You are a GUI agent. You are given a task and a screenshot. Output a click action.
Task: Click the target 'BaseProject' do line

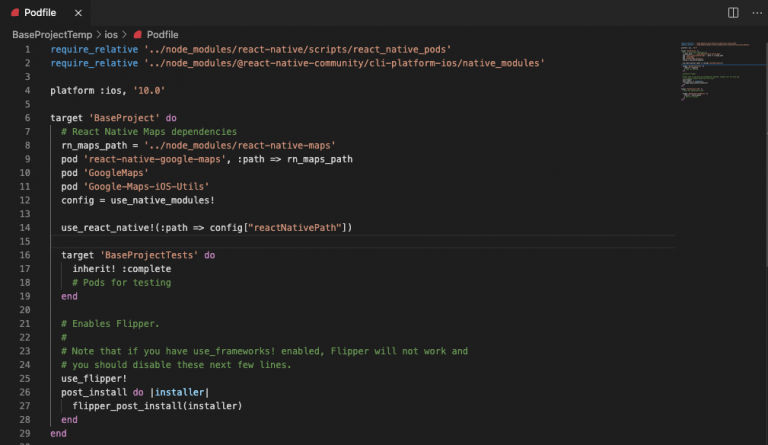(113, 118)
